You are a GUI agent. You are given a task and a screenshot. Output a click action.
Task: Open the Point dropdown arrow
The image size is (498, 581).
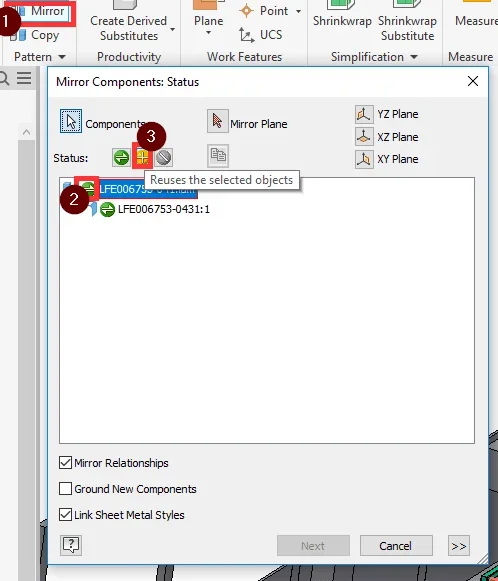(298, 11)
